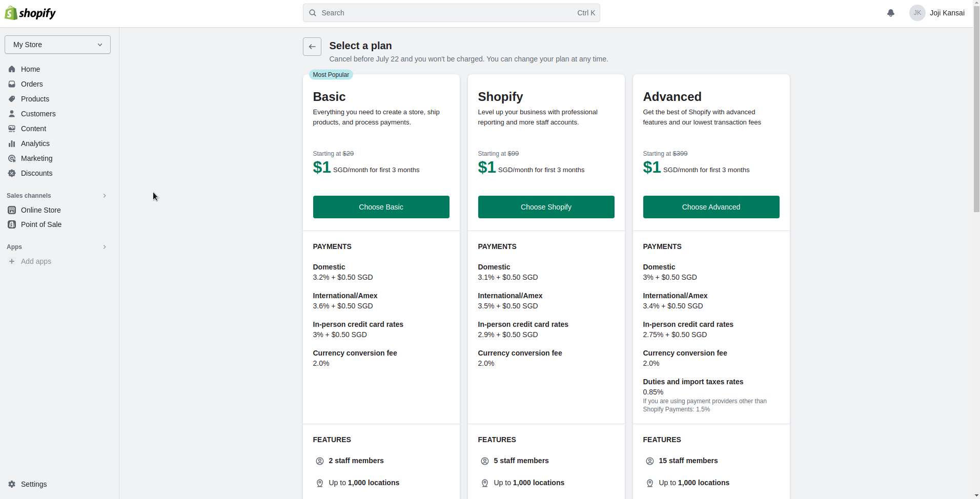The height and width of the screenshot is (499, 980).
Task: Open Online Store sales channel
Action: pyautogui.click(x=40, y=210)
